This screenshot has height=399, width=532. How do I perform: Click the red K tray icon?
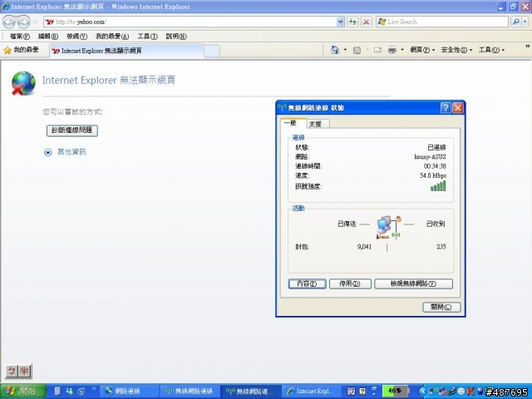pos(470,392)
